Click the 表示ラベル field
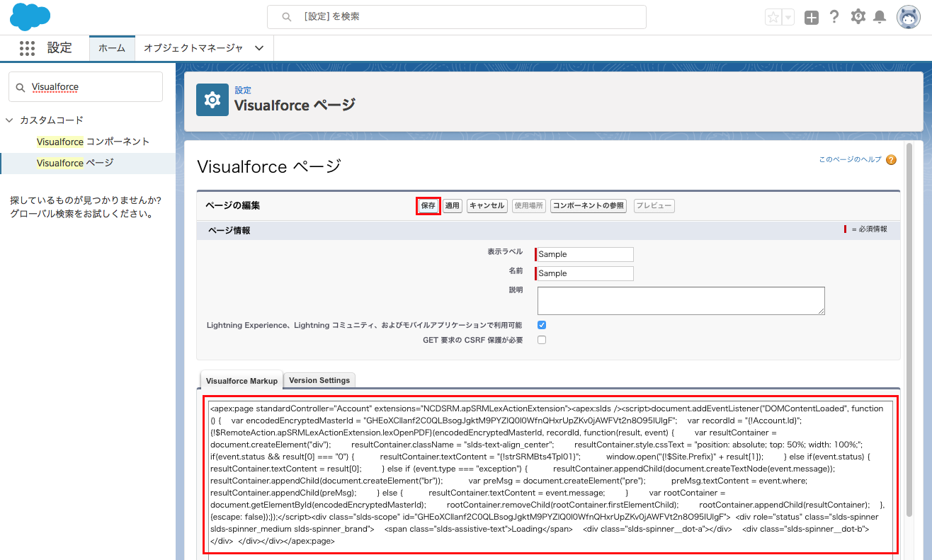Screen dimensions: 932x560 (x=585, y=254)
